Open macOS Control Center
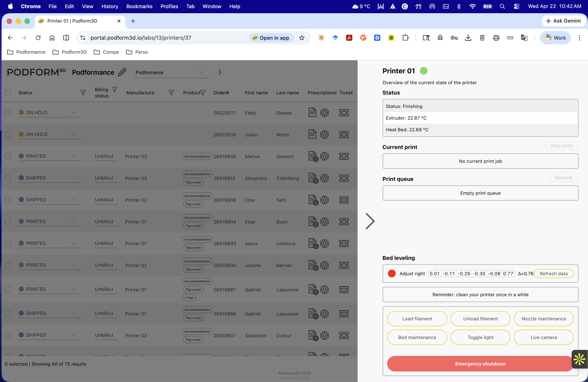 (516, 6)
